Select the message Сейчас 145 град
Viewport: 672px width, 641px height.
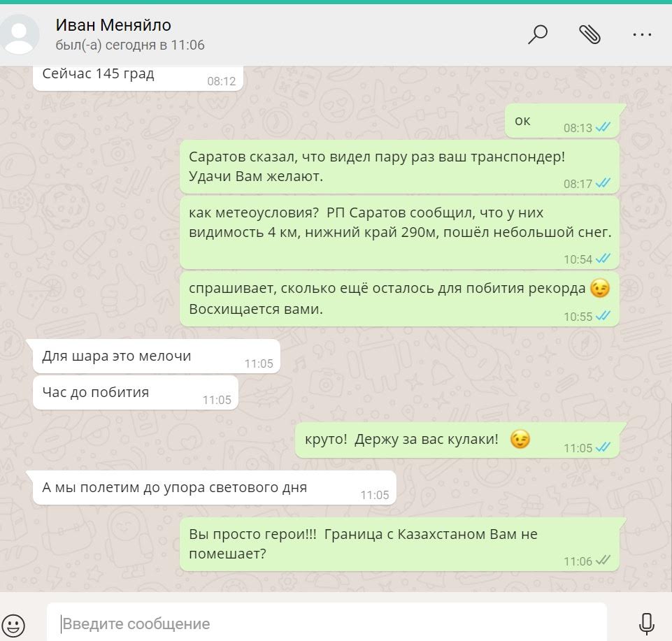(x=138, y=77)
